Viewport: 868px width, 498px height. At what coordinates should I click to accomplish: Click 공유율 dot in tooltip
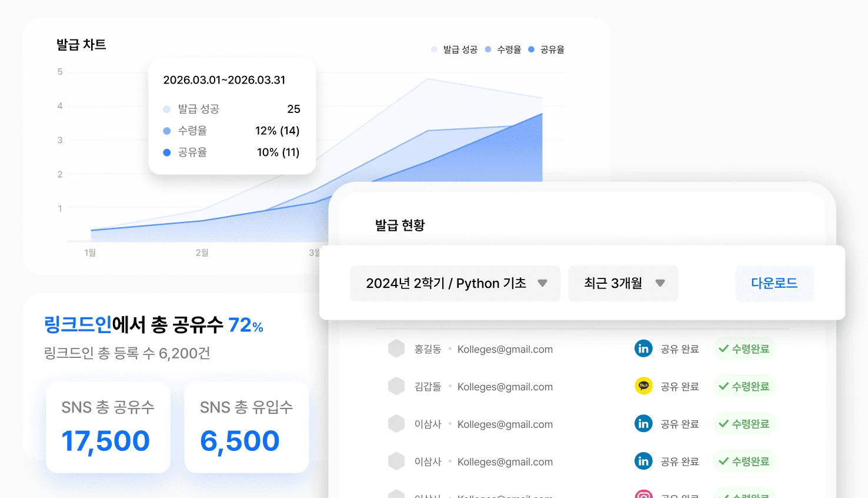pyautogui.click(x=167, y=152)
